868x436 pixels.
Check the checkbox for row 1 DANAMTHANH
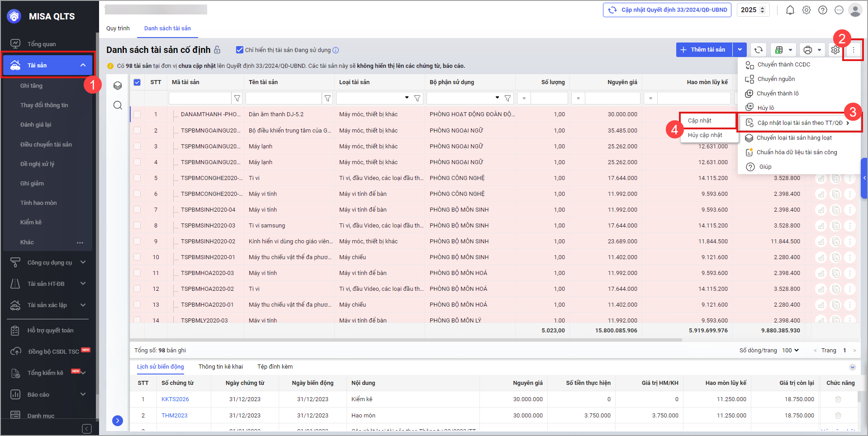pyautogui.click(x=137, y=114)
